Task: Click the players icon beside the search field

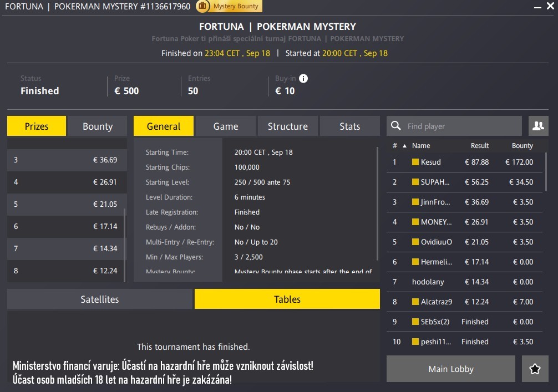Action: click(x=537, y=126)
